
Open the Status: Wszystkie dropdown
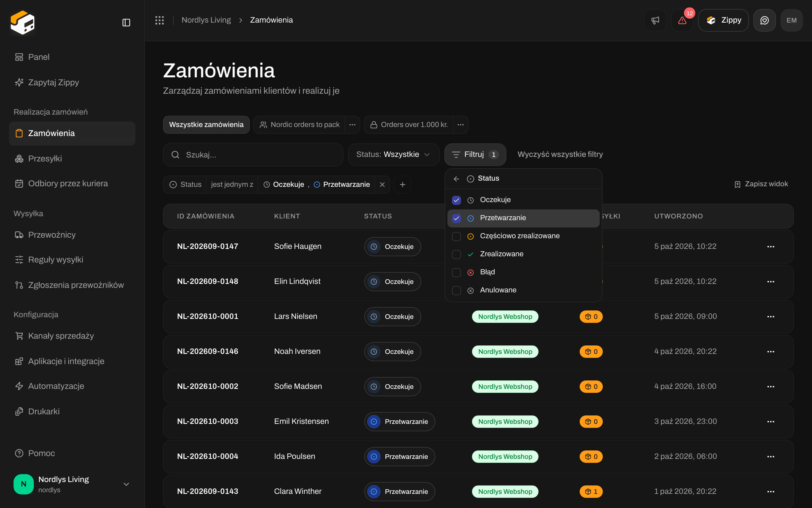pos(394,155)
